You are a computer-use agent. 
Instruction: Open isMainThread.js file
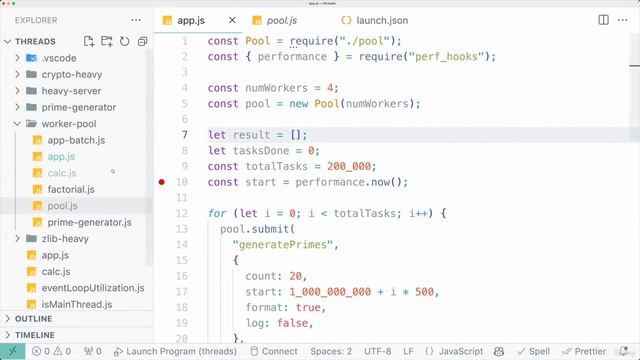[x=77, y=304]
